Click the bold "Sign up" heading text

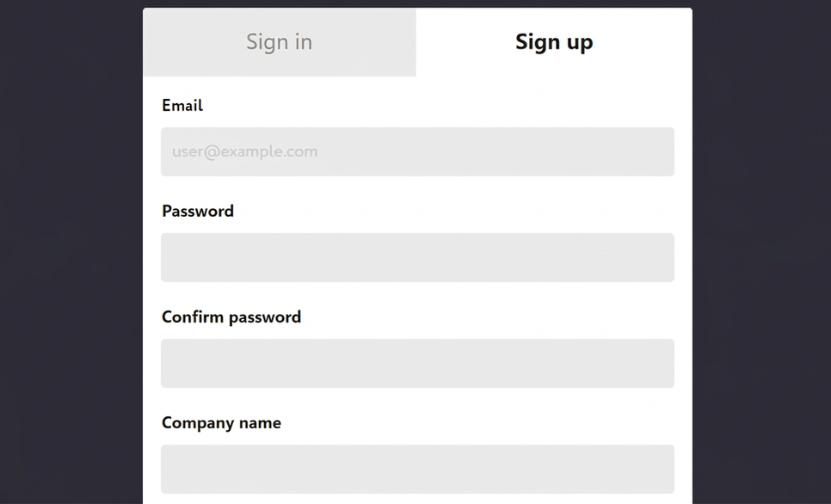[554, 42]
